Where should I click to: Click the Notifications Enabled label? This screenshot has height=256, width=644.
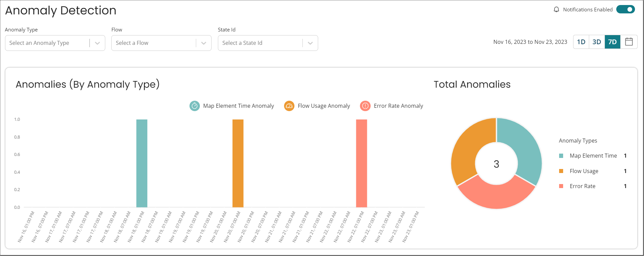pyautogui.click(x=588, y=9)
